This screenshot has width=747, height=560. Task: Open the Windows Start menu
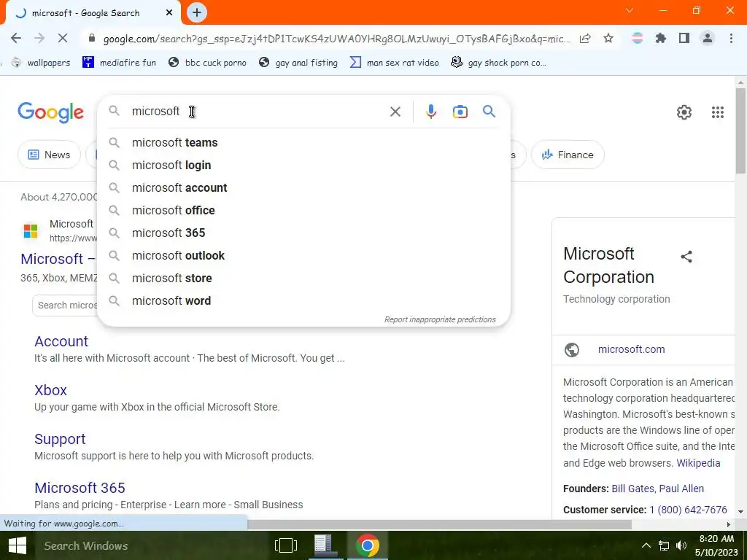(x=18, y=545)
